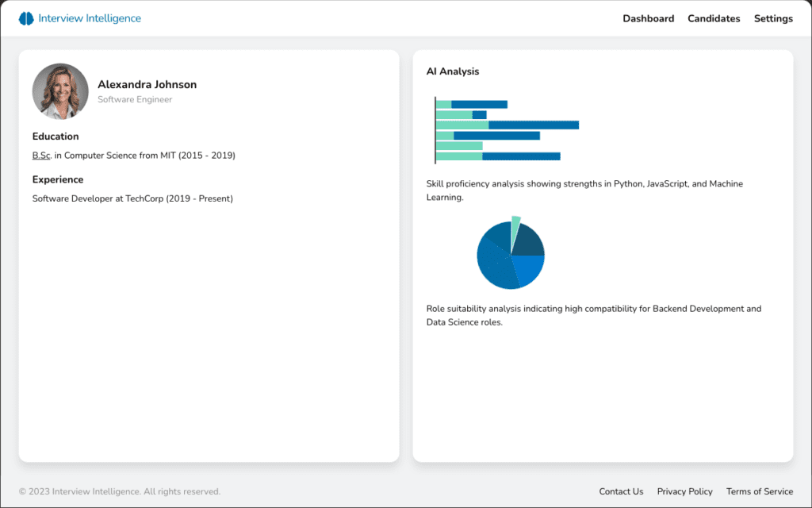The height and width of the screenshot is (508, 812).
Task: Go to the Dashboard page
Action: point(649,19)
